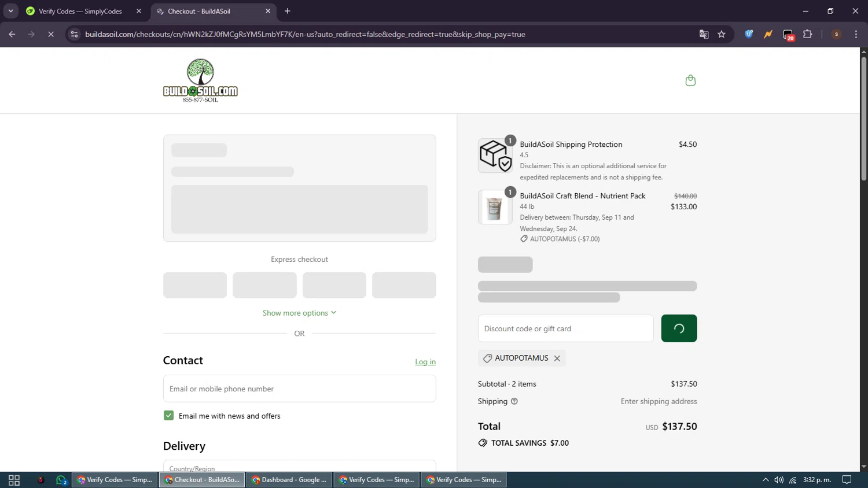
Task: Open the Chrome three-dot menu
Action: click(x=856, y=34)
